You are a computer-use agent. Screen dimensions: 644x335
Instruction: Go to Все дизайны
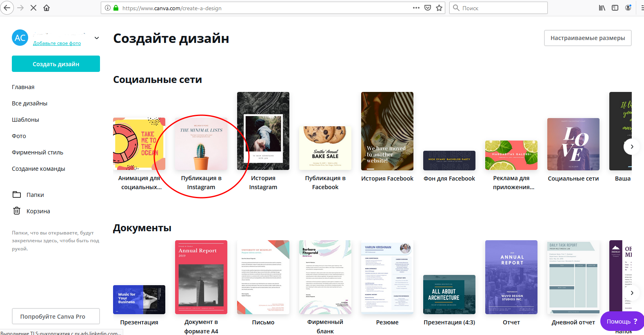[x=30, y=103]
